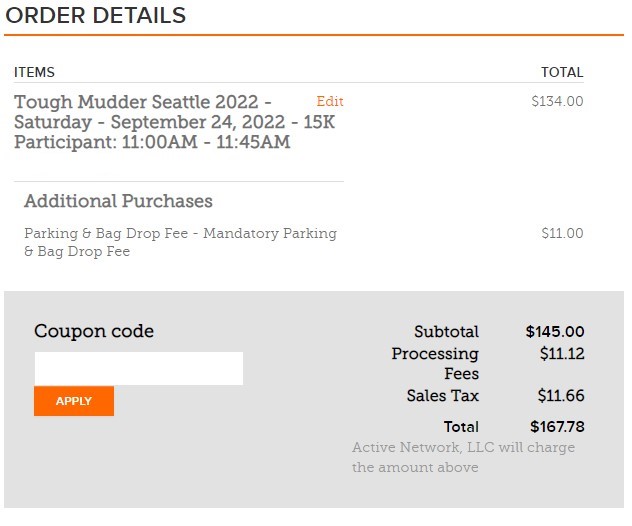Click the $11.00 parking fee price
632x526 pixels.
pyautogui.click(x=562, y=233)
